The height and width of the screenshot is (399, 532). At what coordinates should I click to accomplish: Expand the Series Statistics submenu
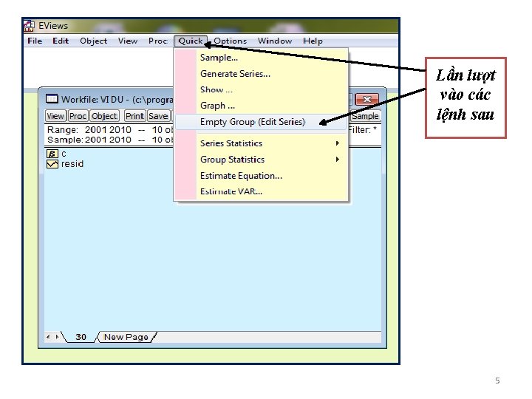coord(262,143)
